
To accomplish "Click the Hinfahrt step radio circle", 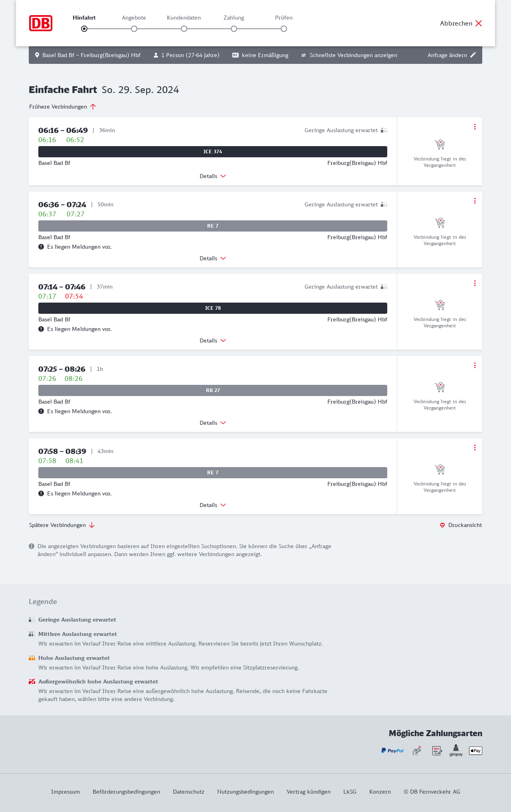I will tap(84, 29).
